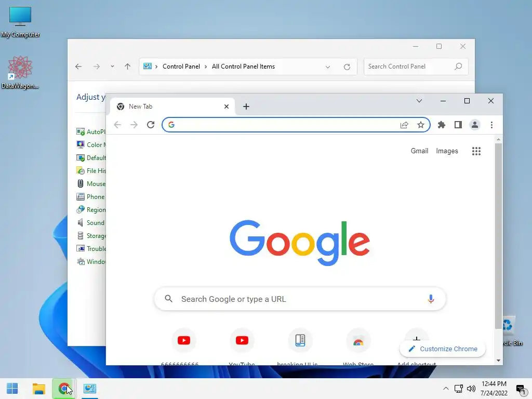Select the New Tab tab
The width and height of the screenshot is (532, 399).
pyautogui.click(x=172, y=107)
